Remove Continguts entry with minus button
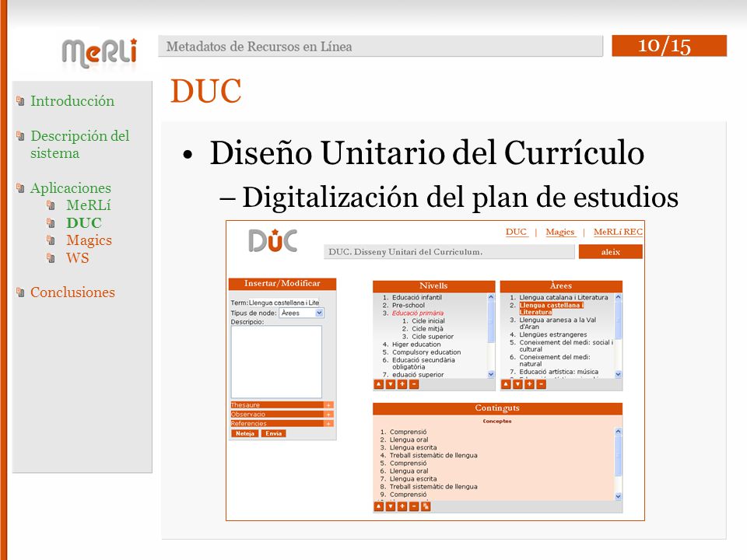This screenshot has height=560, width=747. (414, 506)
